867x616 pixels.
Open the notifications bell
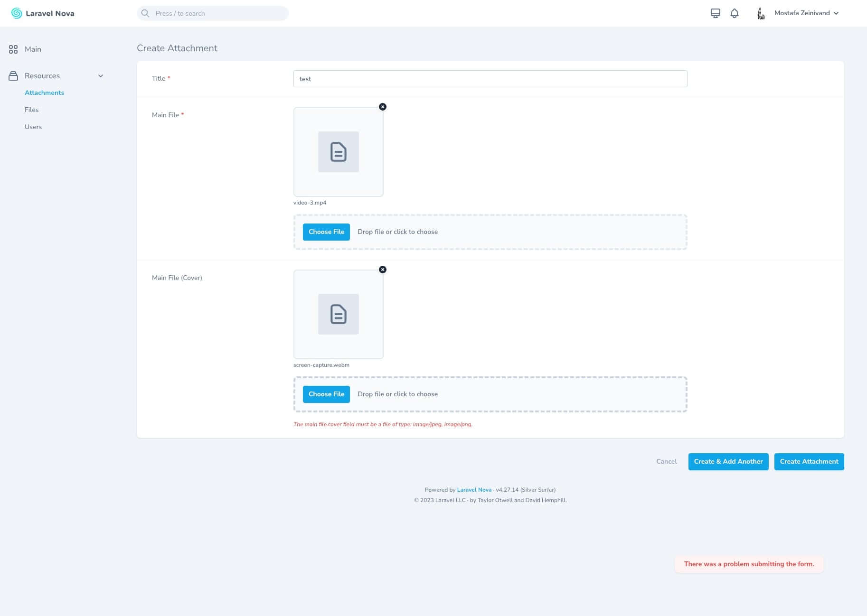click(734, 13)
